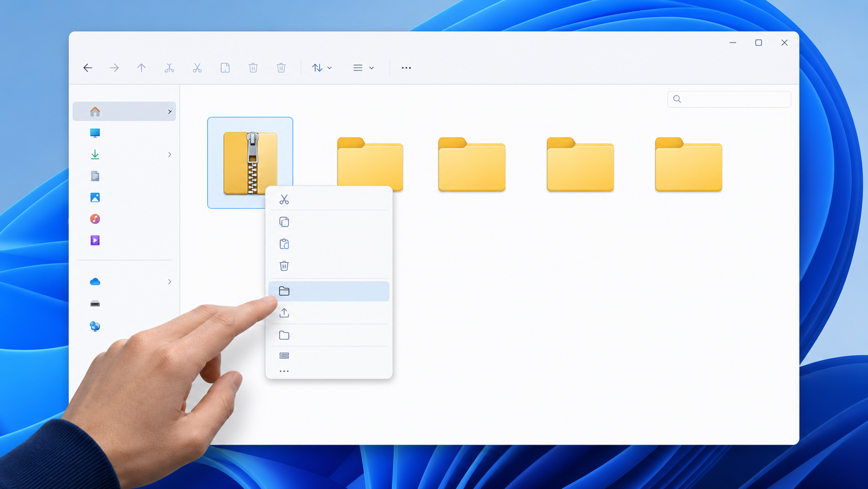Open Music note icon in sidebar
The width and height of the screenshot is (868, 489).
point(94,219)
